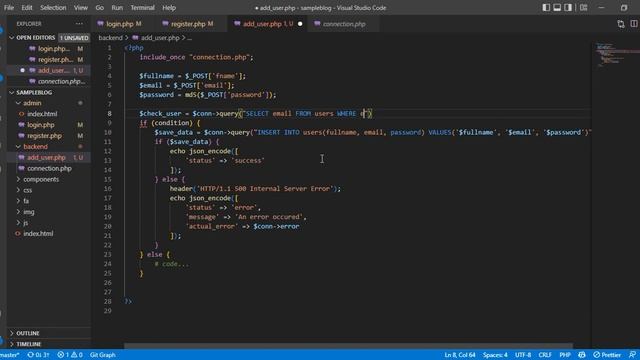
Task: Click the 1 UNSAVED badge
Action: click(74, 38)
